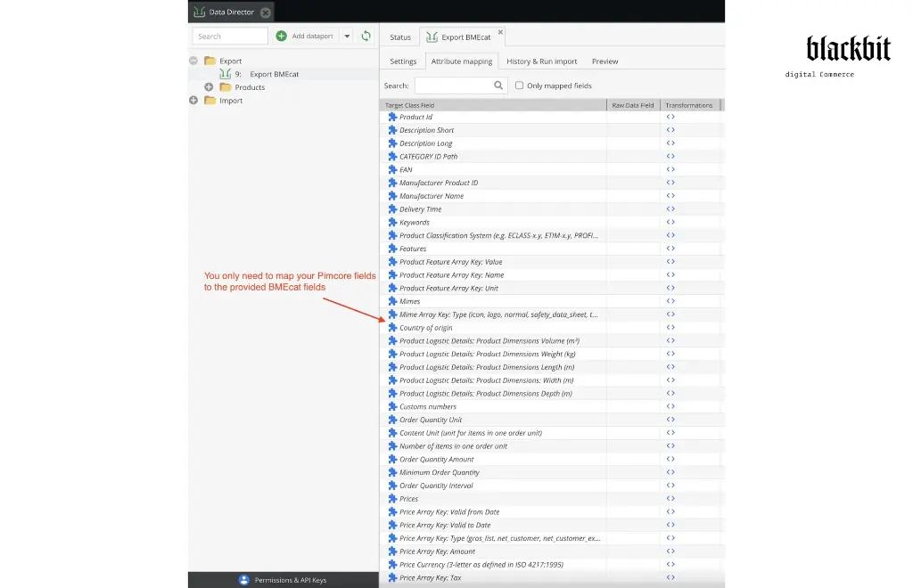Close the Data Director tab
913x588 pixels.
[266, 12]
